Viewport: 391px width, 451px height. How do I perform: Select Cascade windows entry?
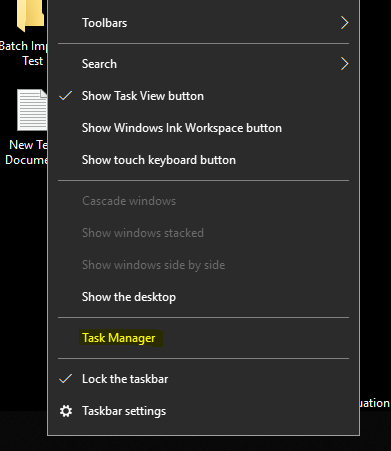(203, 201)
